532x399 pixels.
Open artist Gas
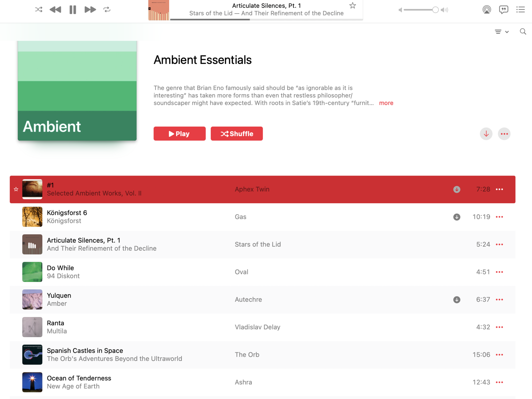(240, 217)
